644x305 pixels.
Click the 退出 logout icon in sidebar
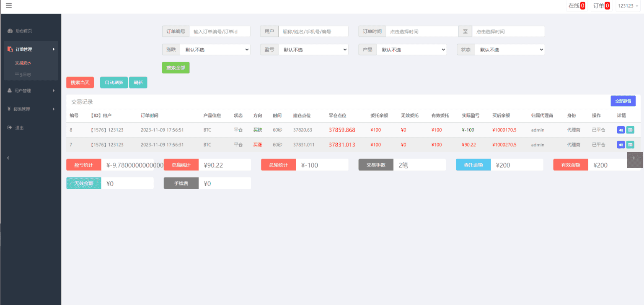tap(10, 128)
